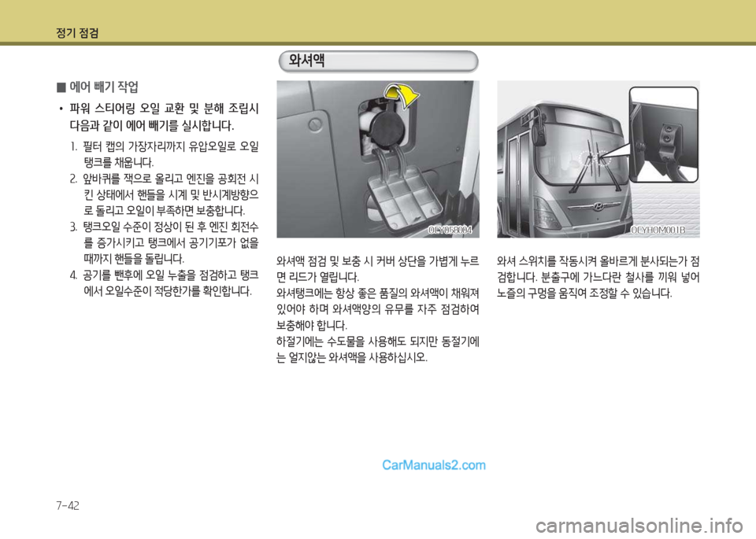Click the nozzle close-up inset image
The image size is (756, 539).
(664, 135)
